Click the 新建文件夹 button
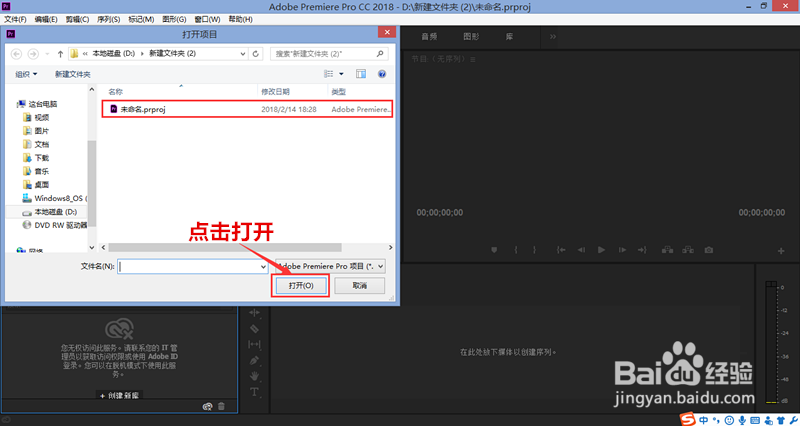 (x=72, y=74)
